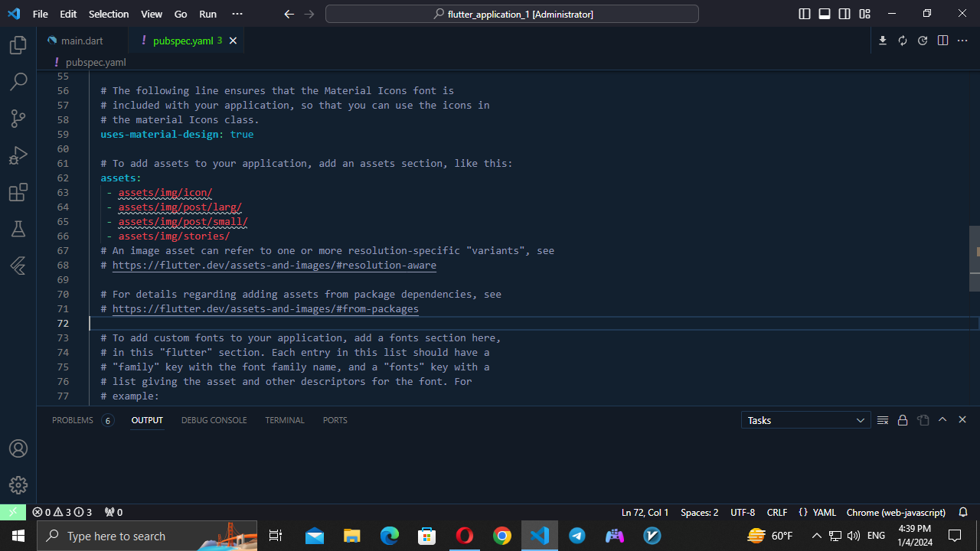
Task: Open Opera browser from the taskbar
Action: [465, 536]
